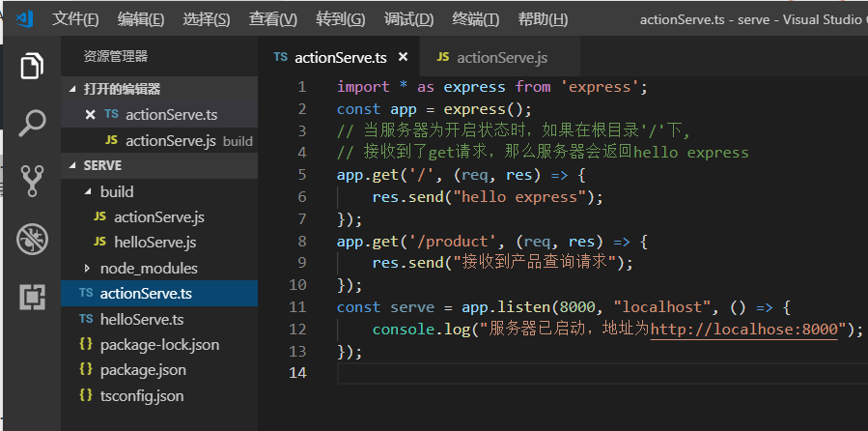Open the Source Control view
868x431 pixels.
32,181
